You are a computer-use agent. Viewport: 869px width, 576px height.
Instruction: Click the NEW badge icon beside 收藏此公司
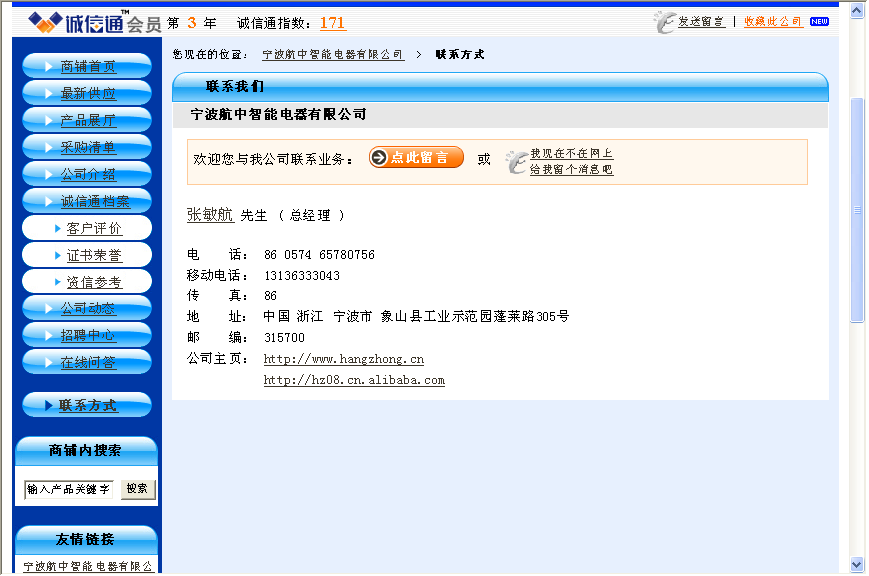[819, 21]
